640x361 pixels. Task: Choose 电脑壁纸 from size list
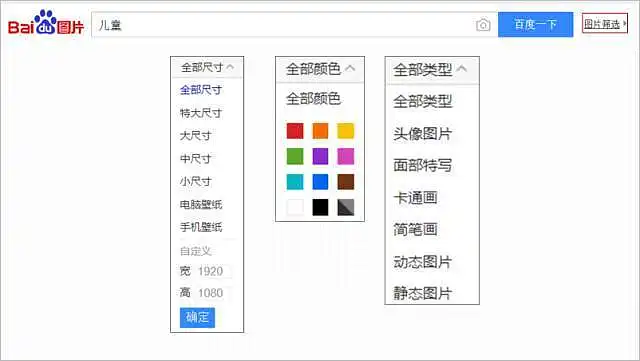(201, 204)
